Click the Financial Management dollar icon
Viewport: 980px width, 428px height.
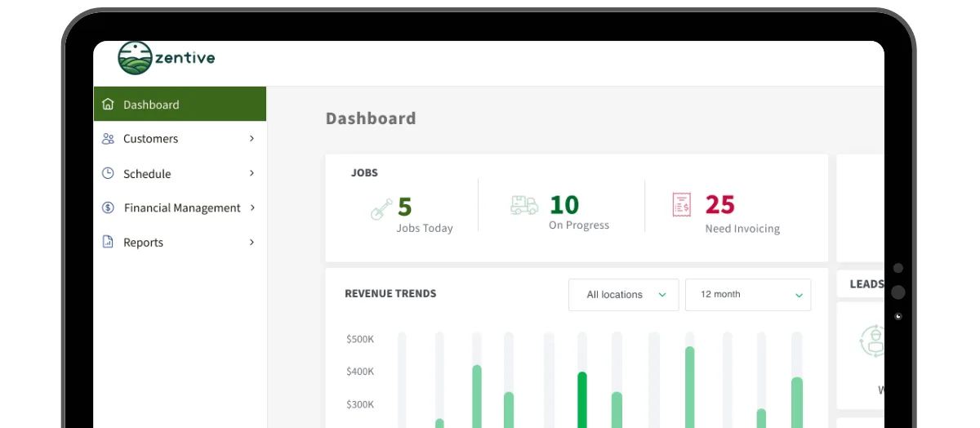tap(108, 207)
